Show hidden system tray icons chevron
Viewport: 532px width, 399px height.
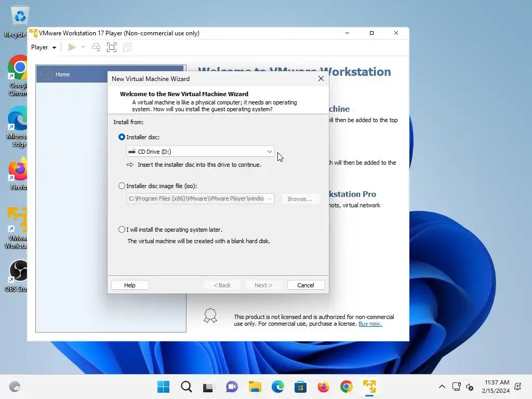[442, 387]
